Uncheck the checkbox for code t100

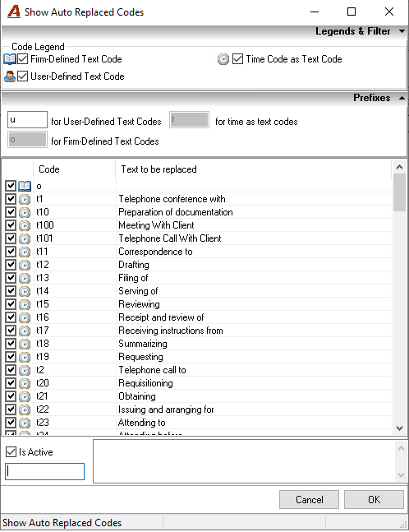[x=11, y=225]
